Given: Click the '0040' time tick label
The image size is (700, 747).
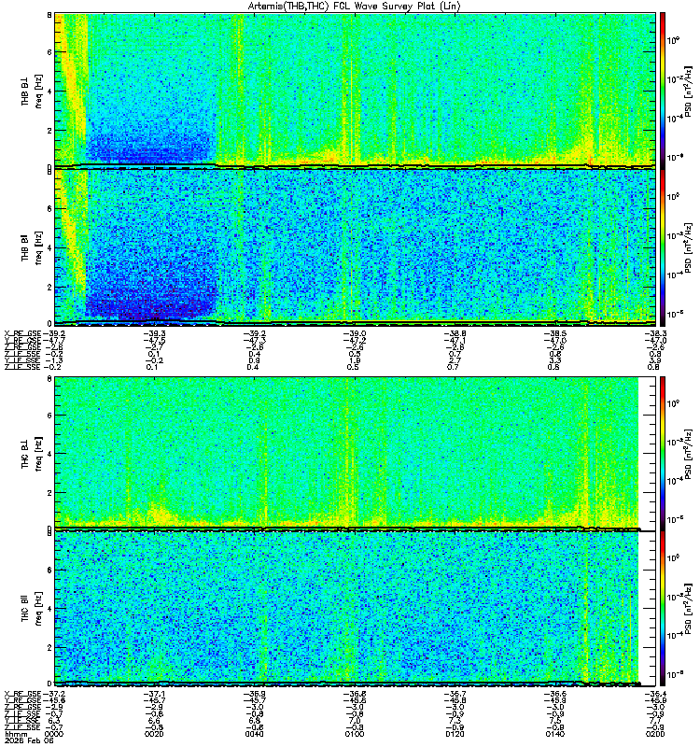Looking at the screenshot, I should (x=254, y=734).
